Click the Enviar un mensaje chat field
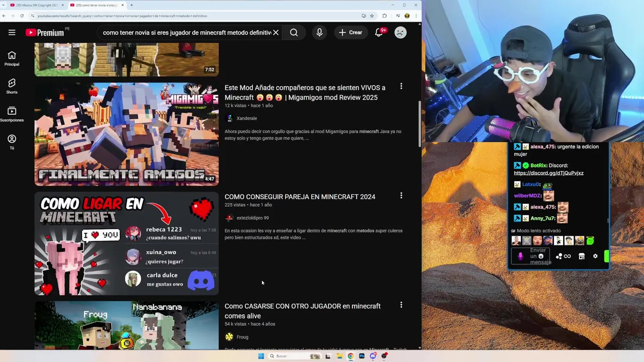The width and height of the screenshot is (644, 362). (531, 256)
